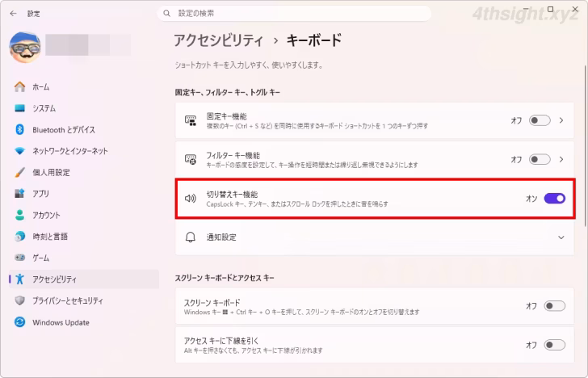Click the フィルター キー機能 keyboard icon
The height and width of the screenshot is (378, 588).
191,159
